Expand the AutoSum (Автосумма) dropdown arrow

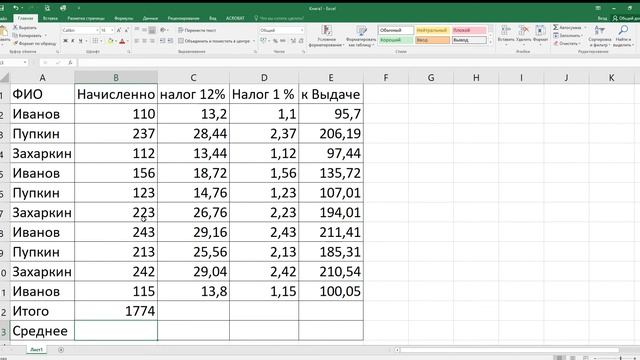[585, 27]
